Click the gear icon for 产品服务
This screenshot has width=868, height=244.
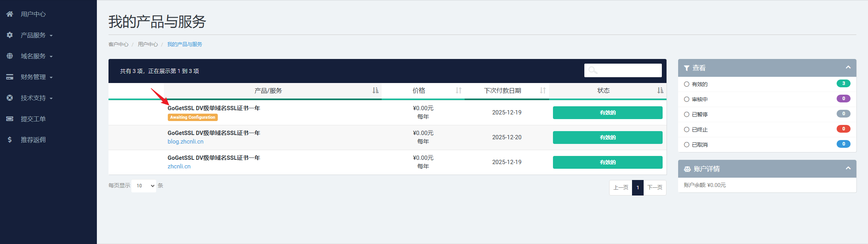pos(10,35)
